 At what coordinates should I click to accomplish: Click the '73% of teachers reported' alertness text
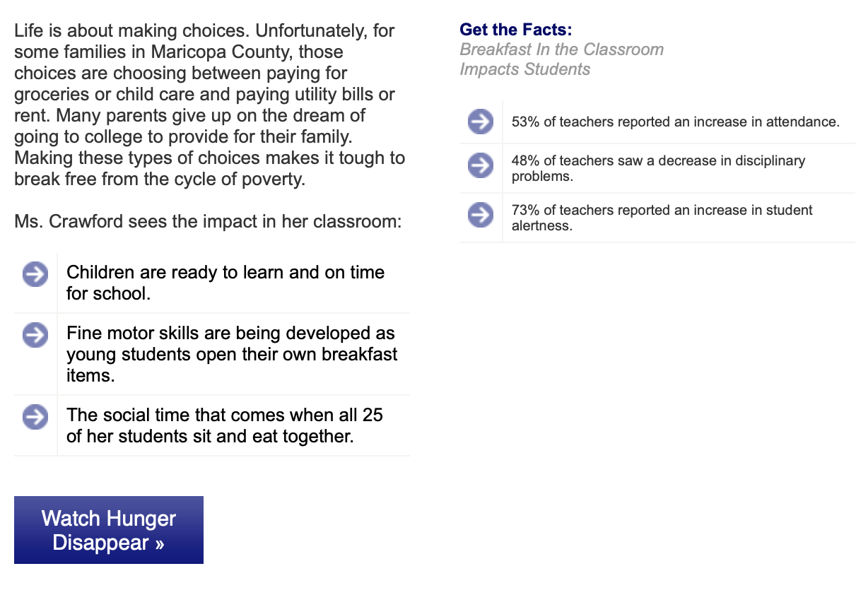(662, 218)
